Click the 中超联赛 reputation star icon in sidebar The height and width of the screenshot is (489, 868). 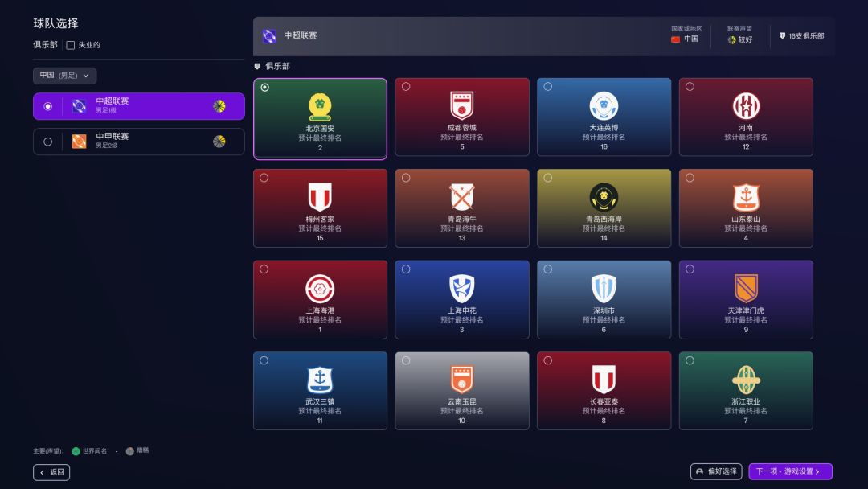coord(219,106)
